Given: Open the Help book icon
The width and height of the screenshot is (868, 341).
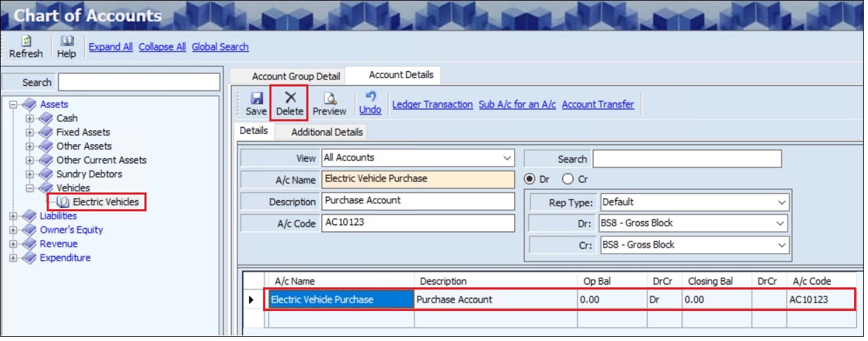Looking at the screenshot, I should coord(66,41).
